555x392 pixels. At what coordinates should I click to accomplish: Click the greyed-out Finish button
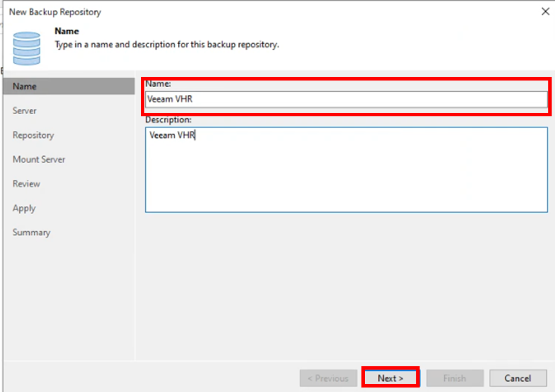point(455,378)
